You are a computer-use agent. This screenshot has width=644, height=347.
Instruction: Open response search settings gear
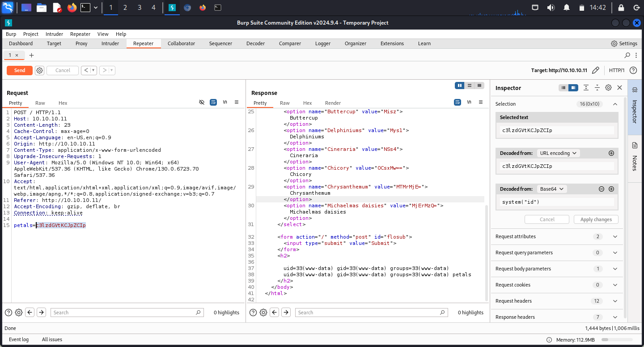(x=263, y=313)
